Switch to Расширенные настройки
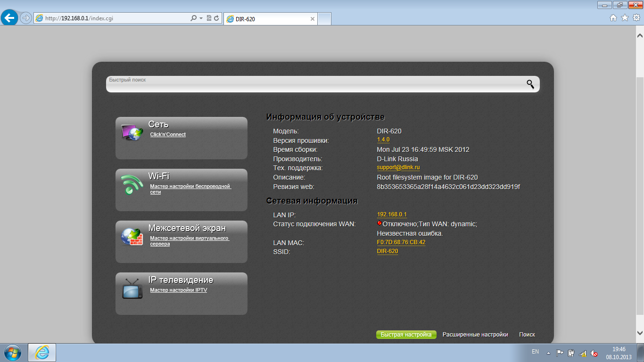Image resolution: width=644 pixels, height=362 pixels. 475,335
